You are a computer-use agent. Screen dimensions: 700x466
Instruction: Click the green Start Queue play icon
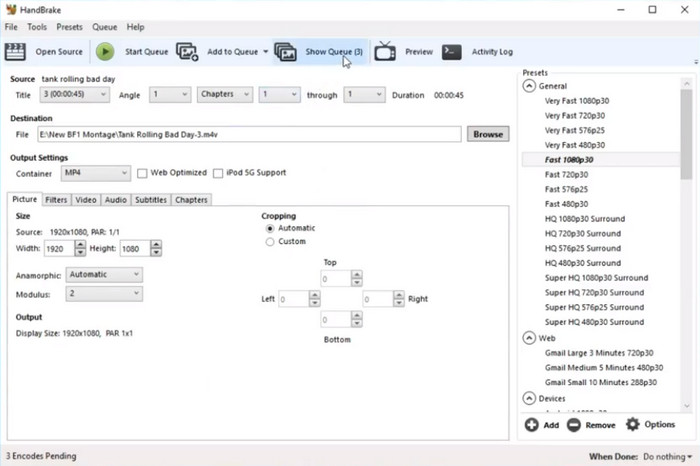pos(105,52)
